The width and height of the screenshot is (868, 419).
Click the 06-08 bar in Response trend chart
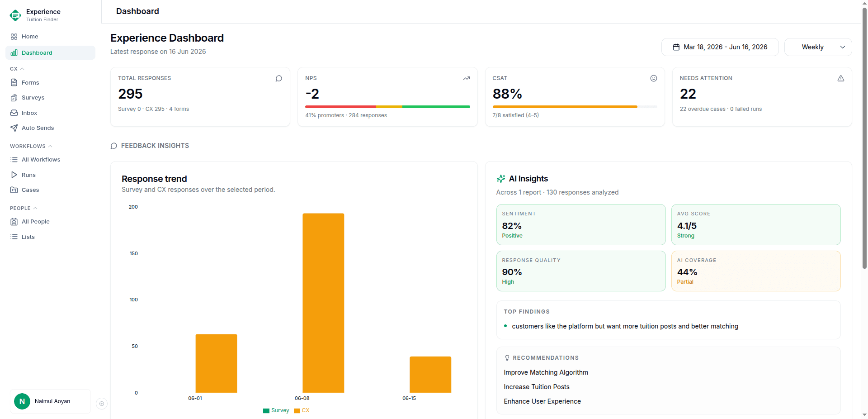pyautogui.click(x=323, y=303)
